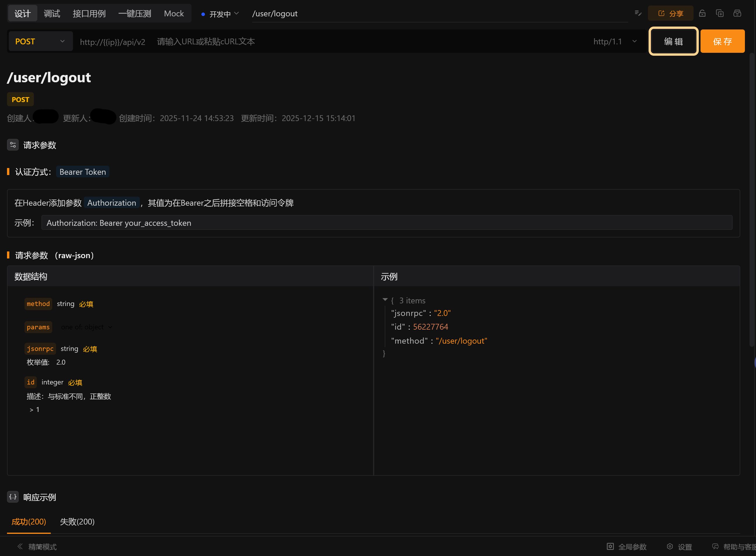756x556 pixels.
Task: Open settings from the bottom bar
Action: 680,547
